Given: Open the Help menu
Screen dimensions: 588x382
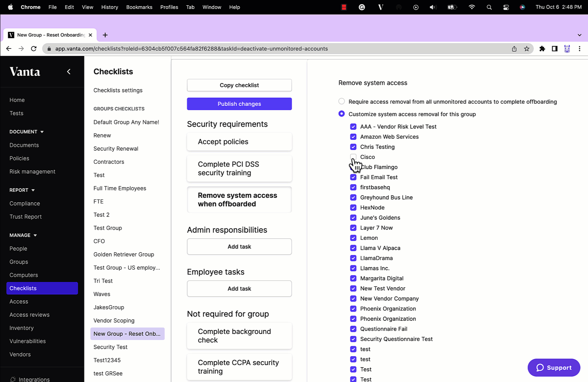Looking at the screenshot, I should click(234, 7).
